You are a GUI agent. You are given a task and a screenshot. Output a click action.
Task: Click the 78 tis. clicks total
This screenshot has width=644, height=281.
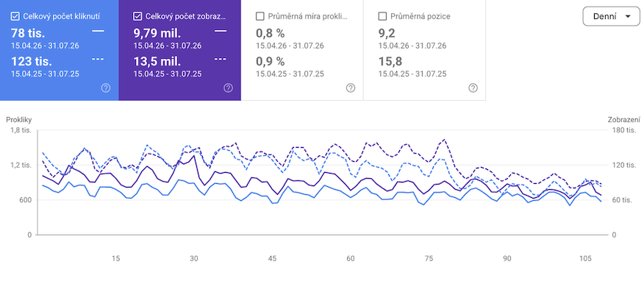(28, 33)
